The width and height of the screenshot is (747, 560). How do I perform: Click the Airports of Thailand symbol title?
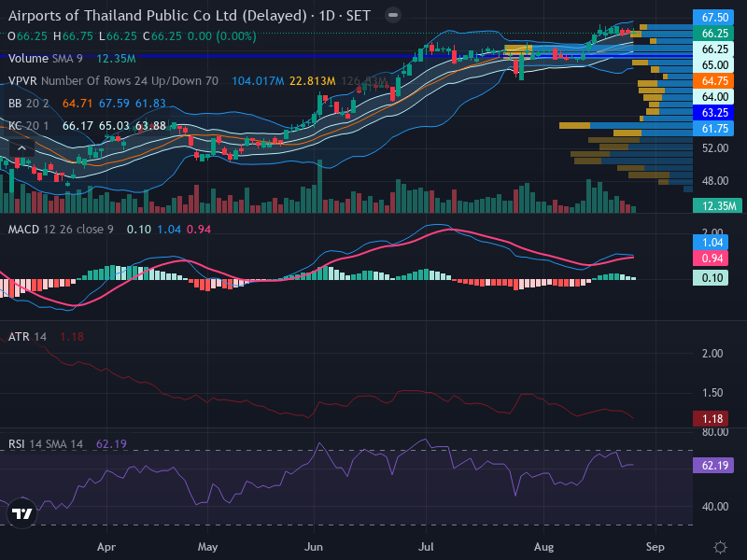[157, 15]
